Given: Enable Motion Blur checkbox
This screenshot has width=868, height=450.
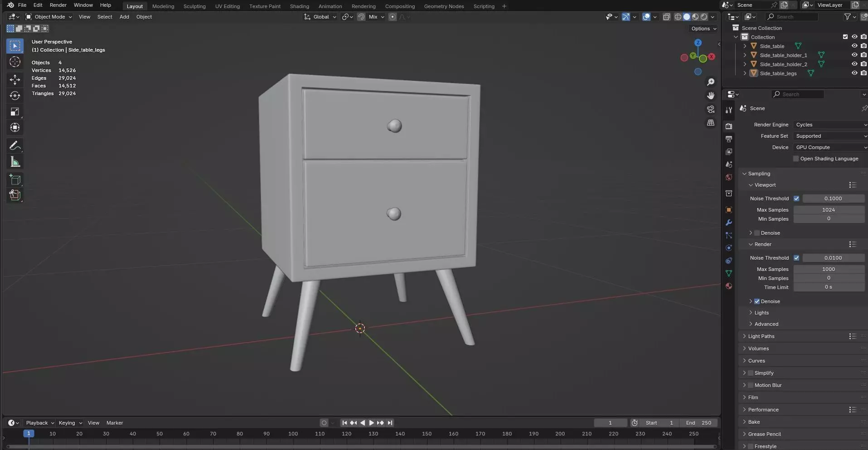Looking at the screenshot, I should pos(751,385).
